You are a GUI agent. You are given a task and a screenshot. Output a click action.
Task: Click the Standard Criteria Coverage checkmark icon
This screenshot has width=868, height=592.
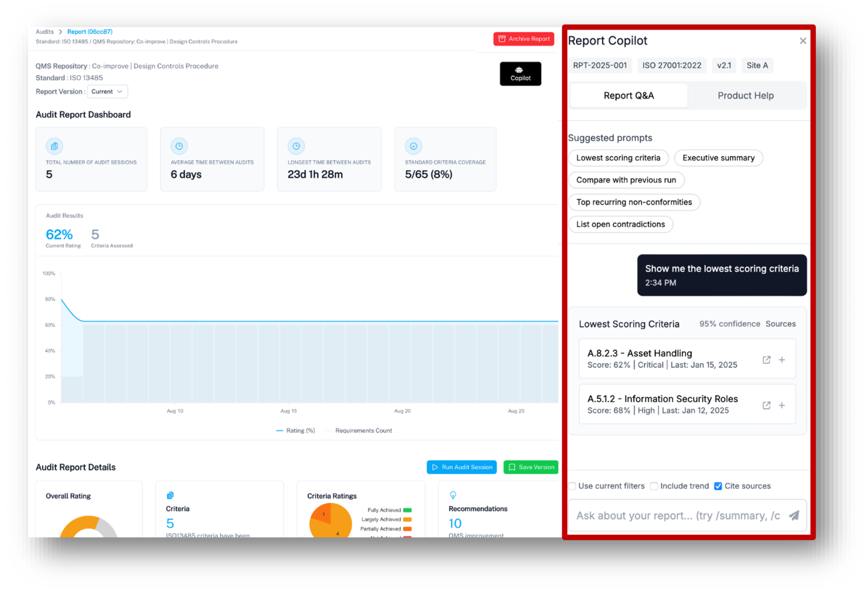(413, 146)
